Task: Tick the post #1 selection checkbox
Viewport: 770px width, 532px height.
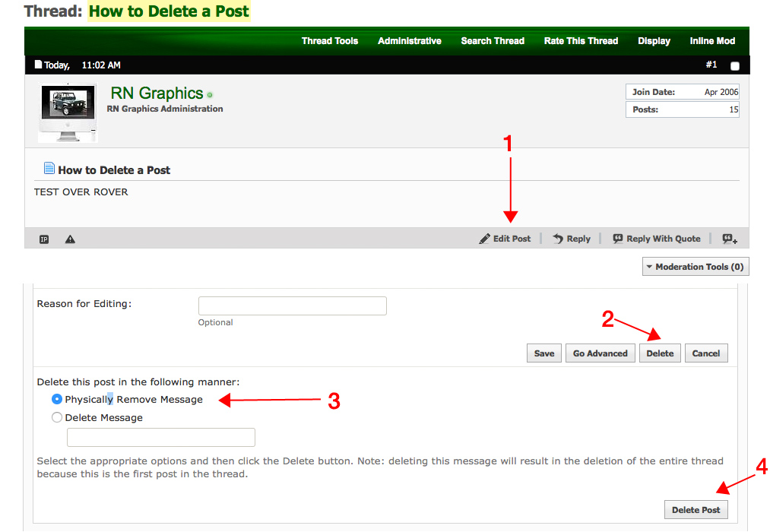Action: tap(734, 66)
